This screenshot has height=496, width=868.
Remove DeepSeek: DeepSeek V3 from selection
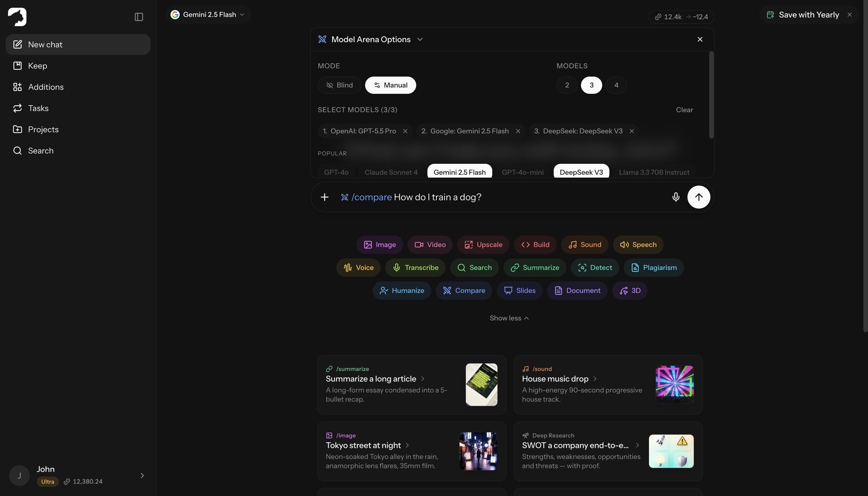point(631,131)
